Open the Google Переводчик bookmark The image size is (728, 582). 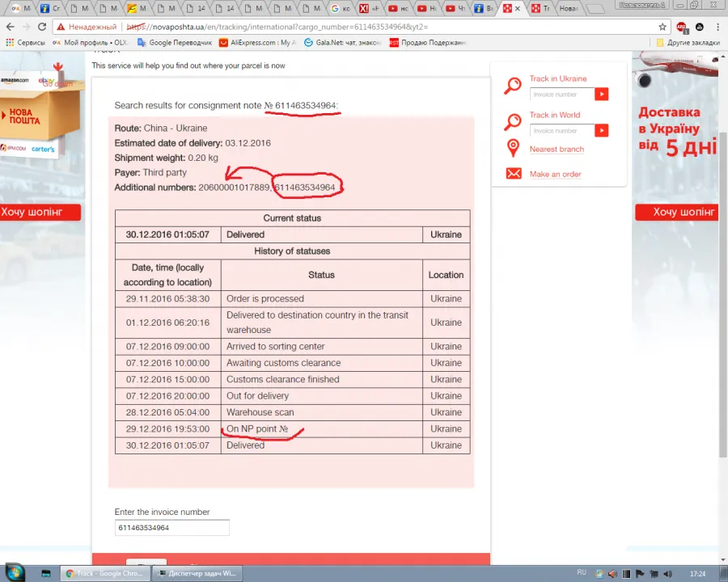(x=175, y=42)
